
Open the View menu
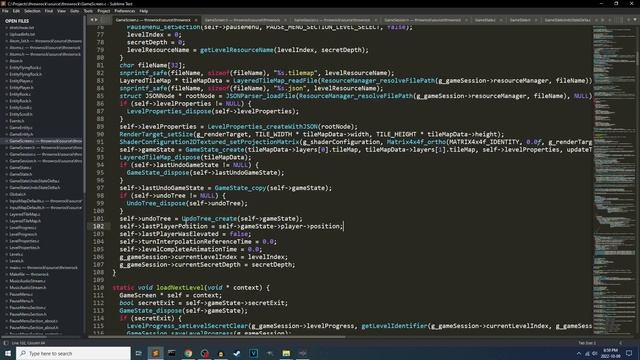click(x=62, y=11)
